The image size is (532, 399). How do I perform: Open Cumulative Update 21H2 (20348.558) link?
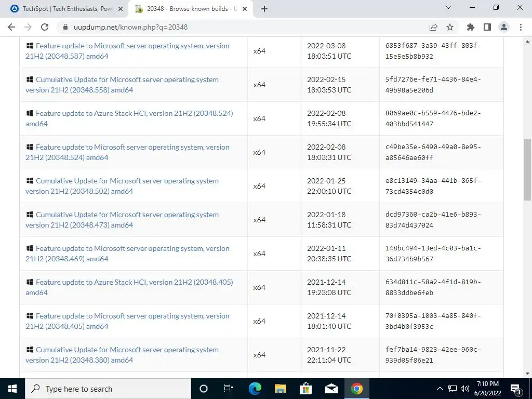[x=122, y=85]
